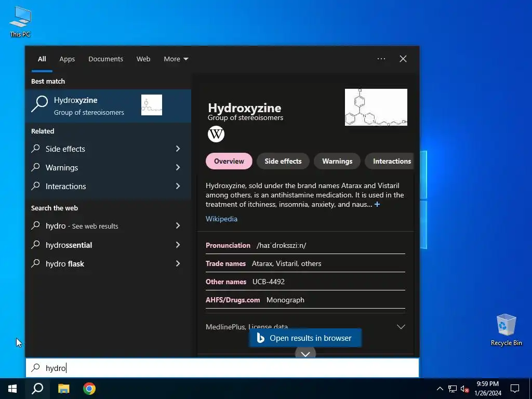
Task: Expand the description with the plus sign
Action: coord(377,204)
